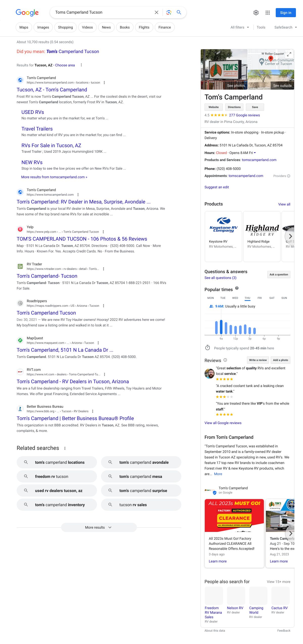Show More results
The width and height of the screenshot is (303, 644).
(x=98, y=527)
